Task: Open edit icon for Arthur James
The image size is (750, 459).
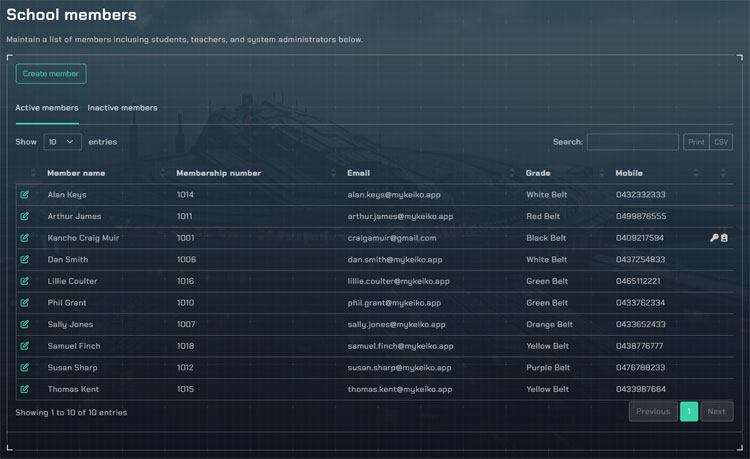Action: pyautogui.click(x=25, y=216)
